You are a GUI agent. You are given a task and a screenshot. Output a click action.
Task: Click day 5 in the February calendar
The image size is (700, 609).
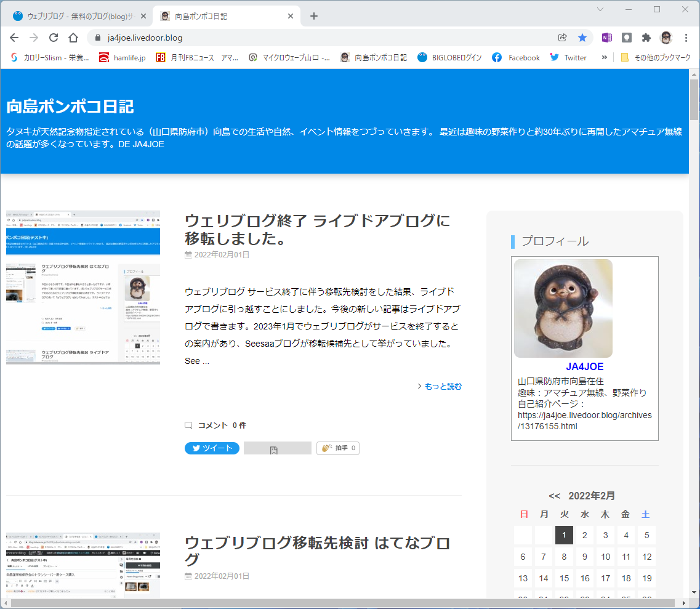coord(646,535)
